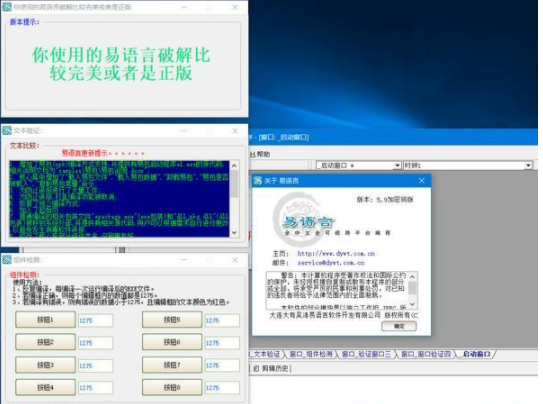The width and height of the screenshot is (543, 404).
Task: Click the app icon in the 组件检测 window title bar
Action: [7, 260]
